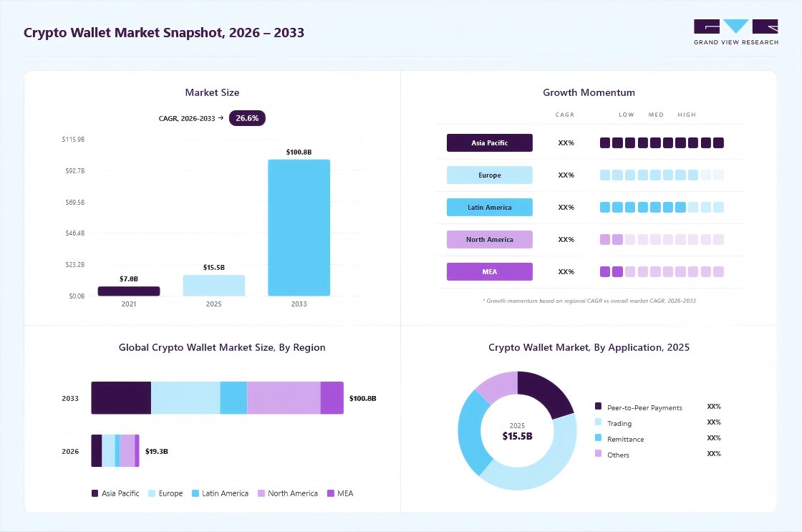The height and width of the screenshot is (532, 802).
Task: Select the MEA label in Growth Momentum
Action: (x=490, y=271)
